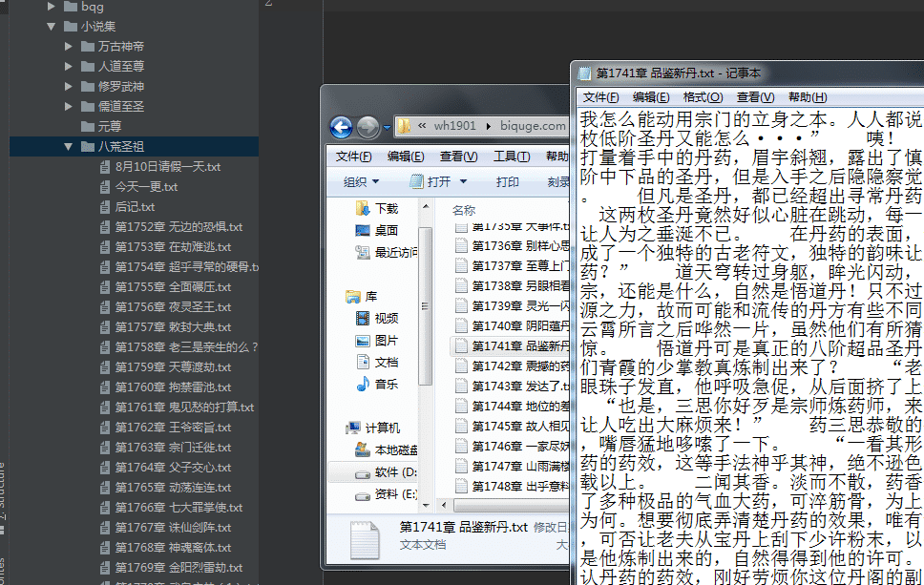Viewport: 924px width, 585px height.
Task: Open 本地磁盘 drive in navigation pane
Action: (386, 450)
